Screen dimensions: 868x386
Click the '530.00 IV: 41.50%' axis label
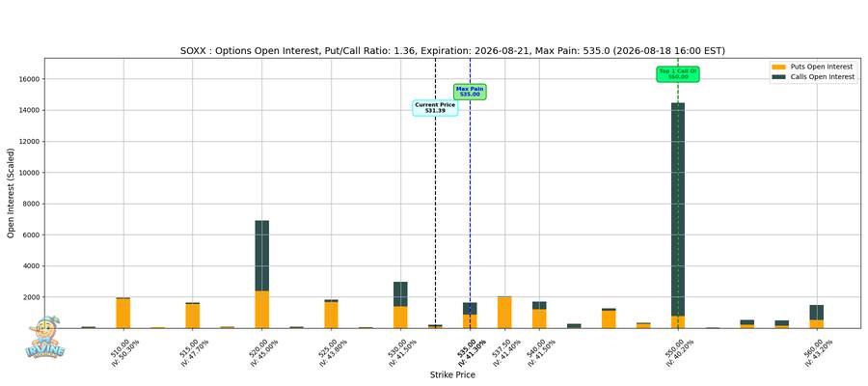(x=402, y=351)
